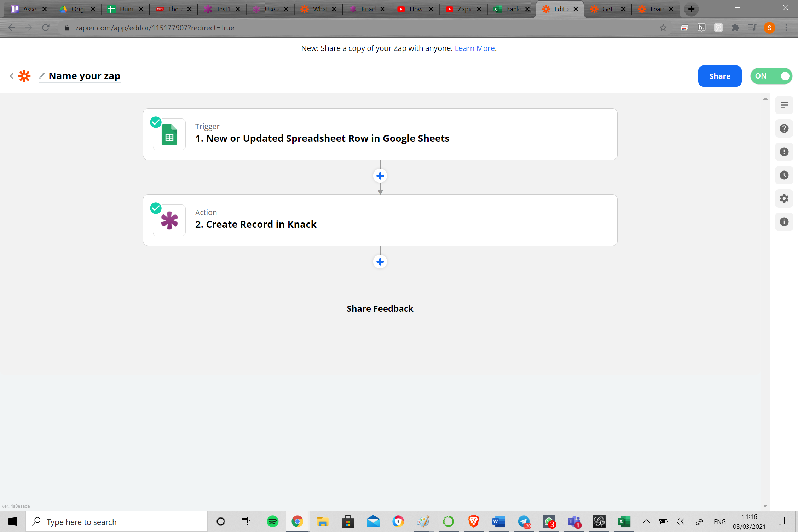Open Chrome profile avatar S
The width and height of the screenshot is (798, 532).
pos(769,28)
